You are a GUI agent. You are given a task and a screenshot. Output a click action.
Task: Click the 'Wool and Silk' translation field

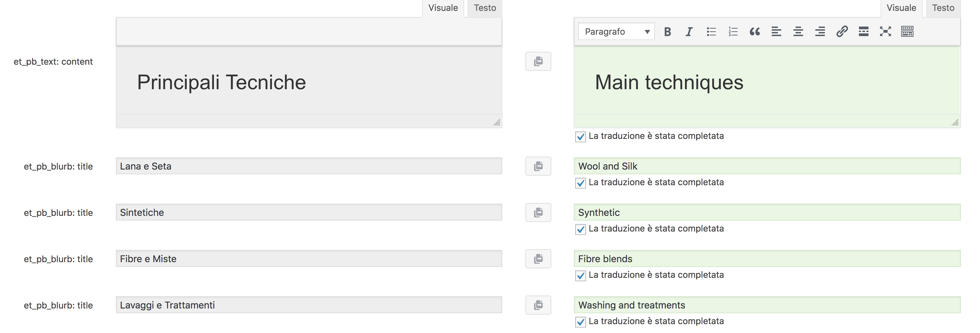point(767,166)
